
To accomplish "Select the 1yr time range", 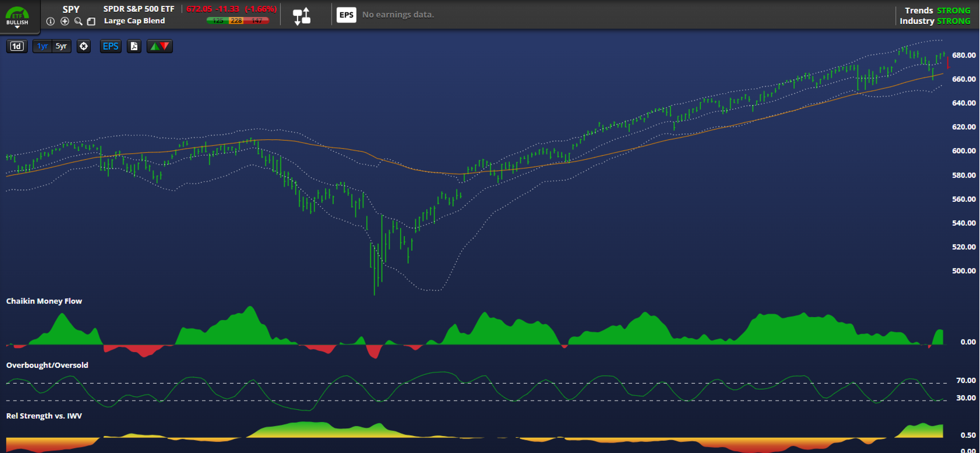I will point(42,46).
